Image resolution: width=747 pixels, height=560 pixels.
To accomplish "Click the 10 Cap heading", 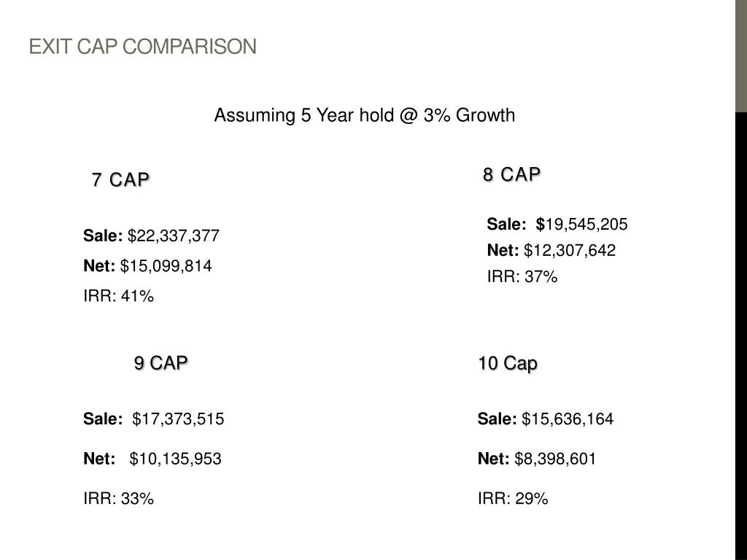I will pyautogui.click(x=508, y=363).
